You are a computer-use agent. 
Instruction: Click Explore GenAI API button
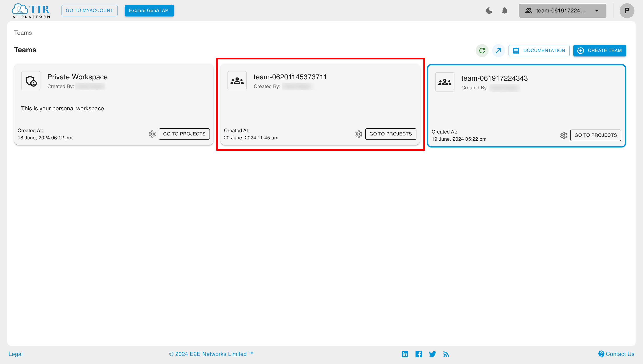(x=149, y=10)
